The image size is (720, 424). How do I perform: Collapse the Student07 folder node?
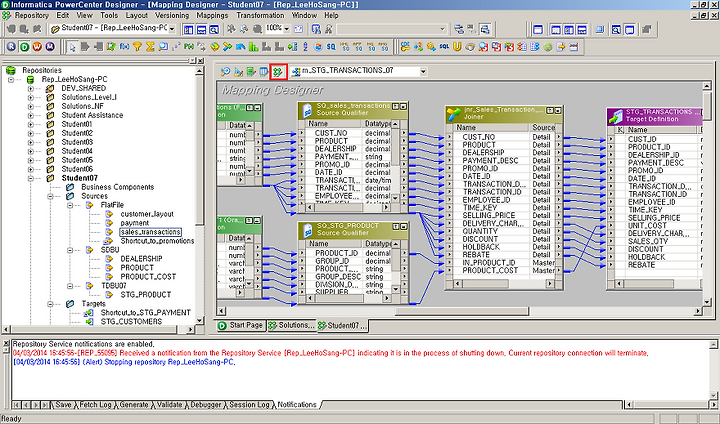[31, 178]
